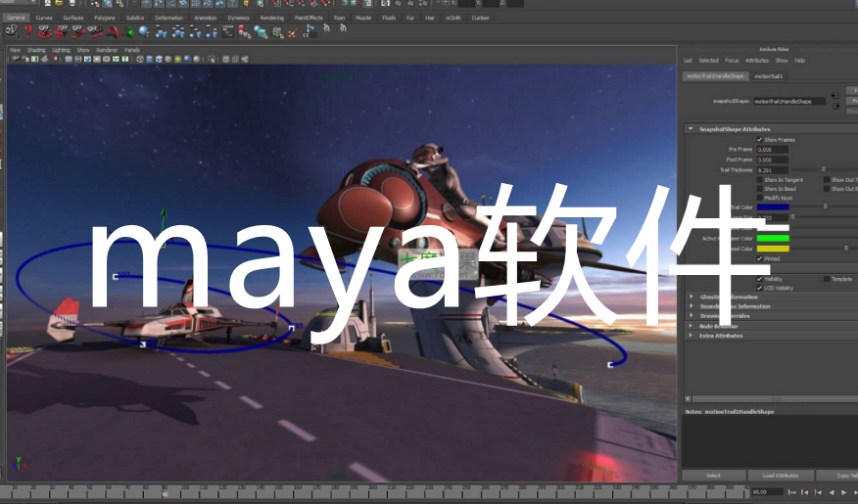
Task: Click the red balls shelf icon
Action: pos(244,32)
